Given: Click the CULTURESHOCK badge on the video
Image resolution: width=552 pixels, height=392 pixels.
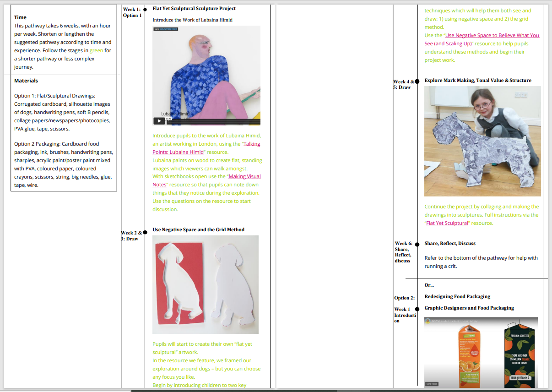Looking at the screenshot, I should (x=165, y=29).
